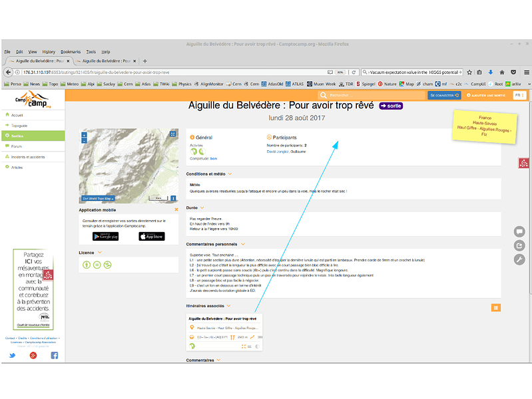Screen dimensions: 532x399
Task: Dismiss the Application mobile panel with the orange X
Action: click(x=176, y=209)
